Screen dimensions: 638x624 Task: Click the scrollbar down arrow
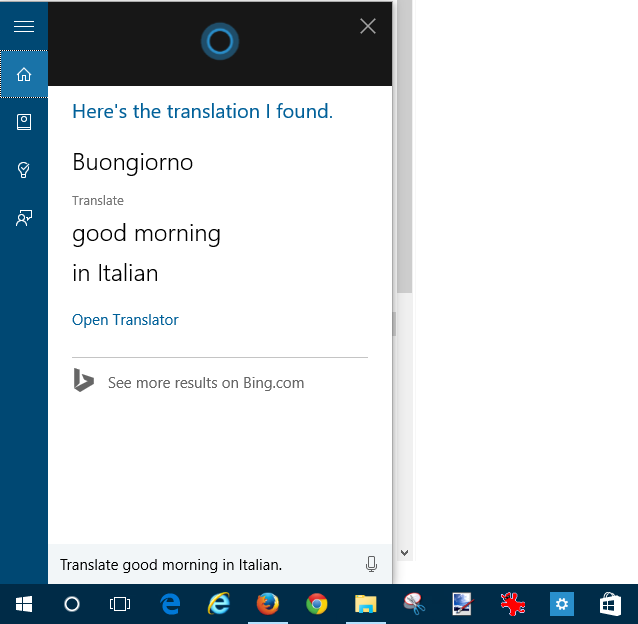(404, 552)
